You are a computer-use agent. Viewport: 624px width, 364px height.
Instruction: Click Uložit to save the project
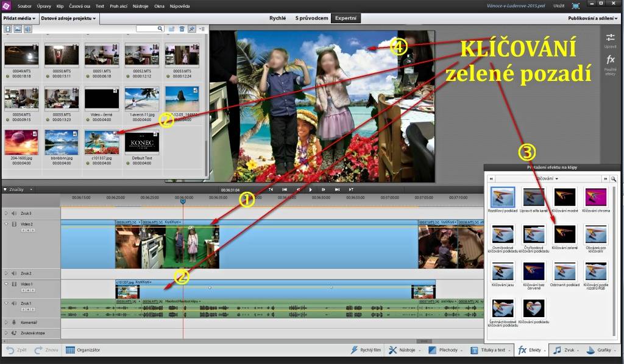pos(559,6)
